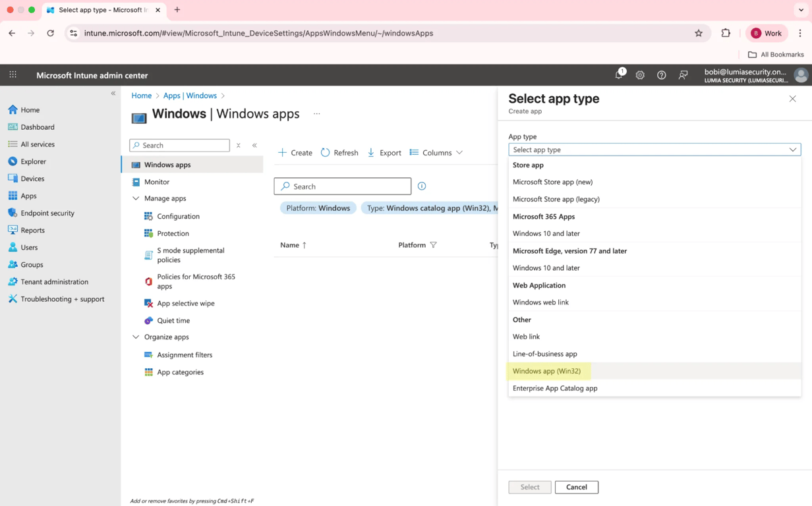Open the feedback icon in header
The image size is (812, 506).
coord(683,75)
